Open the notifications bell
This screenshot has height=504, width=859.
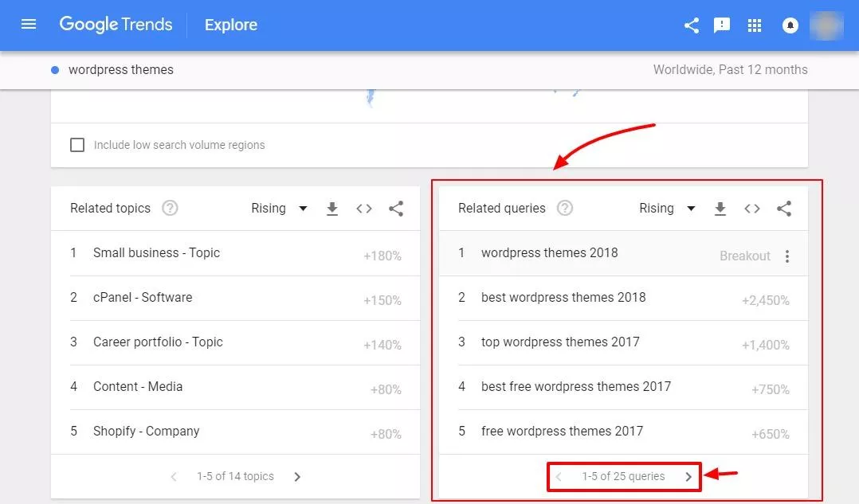pos(790,25)
